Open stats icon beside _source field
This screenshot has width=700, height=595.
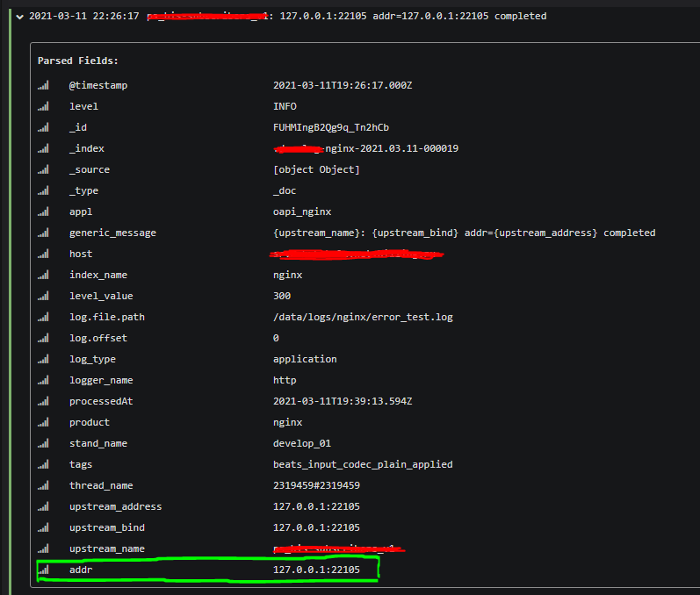(x=43, y=169)
